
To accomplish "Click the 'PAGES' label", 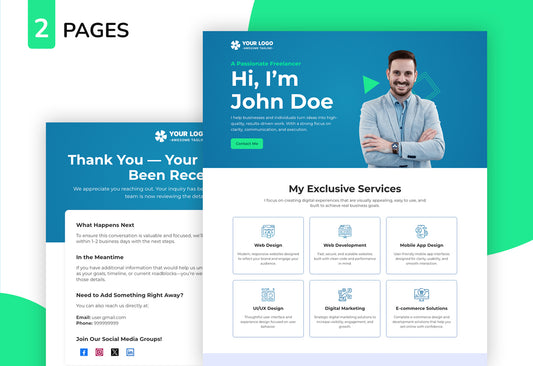I will (96, 30).
